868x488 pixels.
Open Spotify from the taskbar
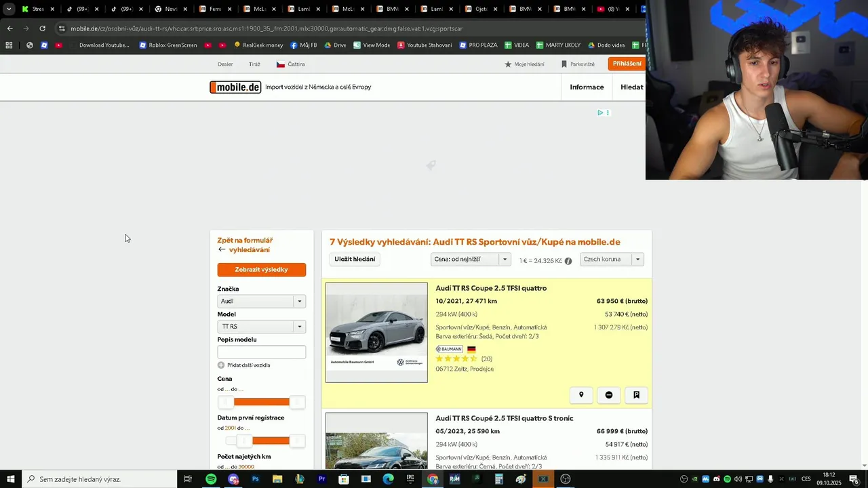[x=211, y=479]
